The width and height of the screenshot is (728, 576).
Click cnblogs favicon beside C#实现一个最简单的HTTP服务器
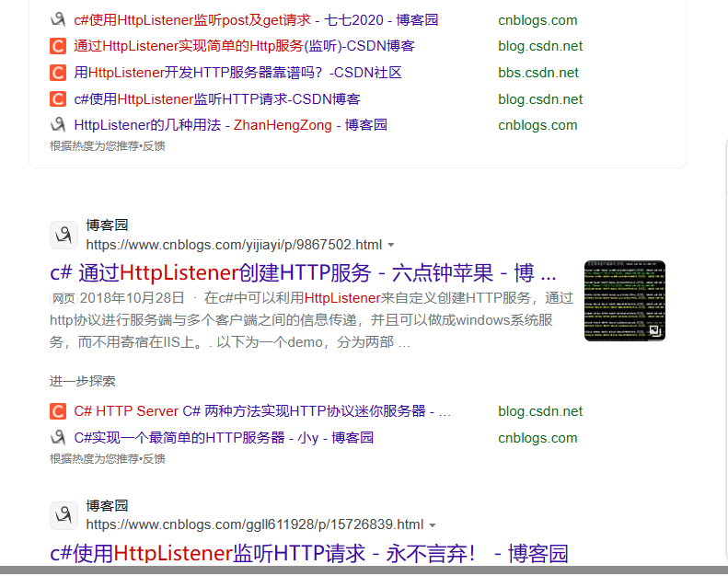pyautogui.click(x=58, y=438)
